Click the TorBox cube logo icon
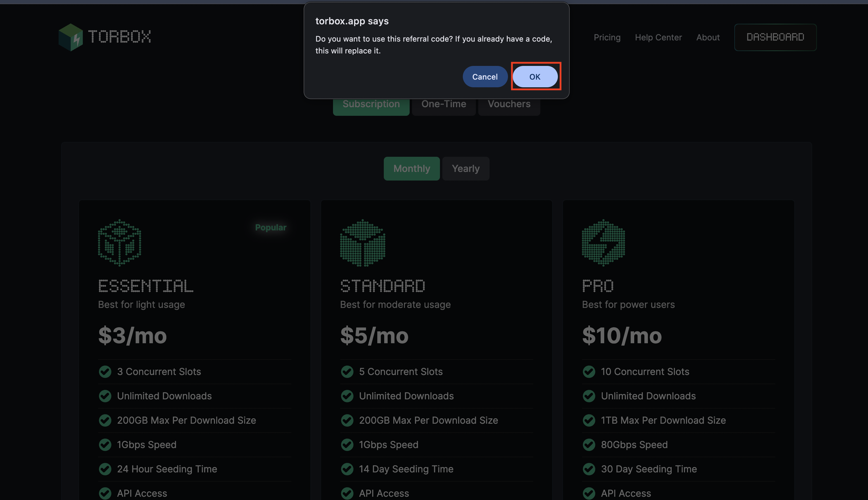 pos(71,37)
